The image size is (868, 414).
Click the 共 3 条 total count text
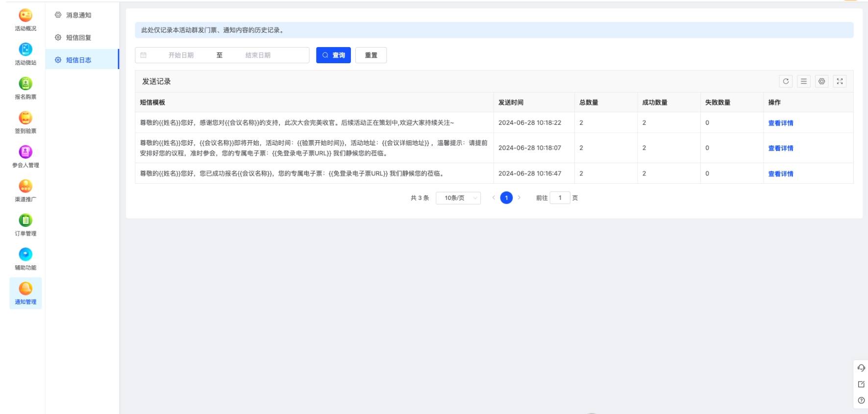(x=420, y=198)
